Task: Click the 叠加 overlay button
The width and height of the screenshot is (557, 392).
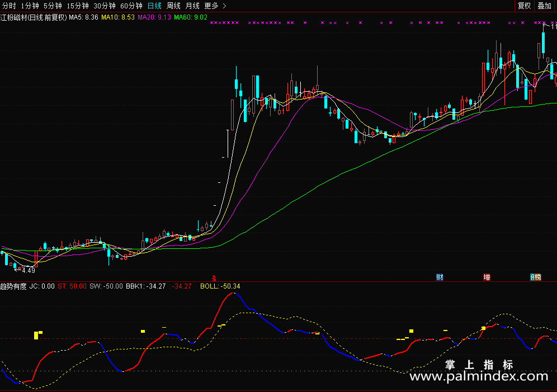Action: coord(544,6)
